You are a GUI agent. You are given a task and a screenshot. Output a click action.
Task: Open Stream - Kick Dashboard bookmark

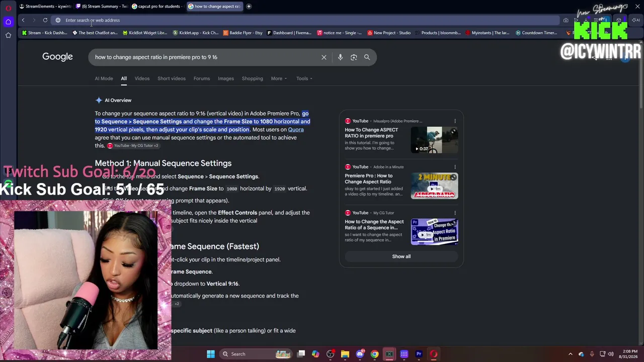[x=44, y=33]
